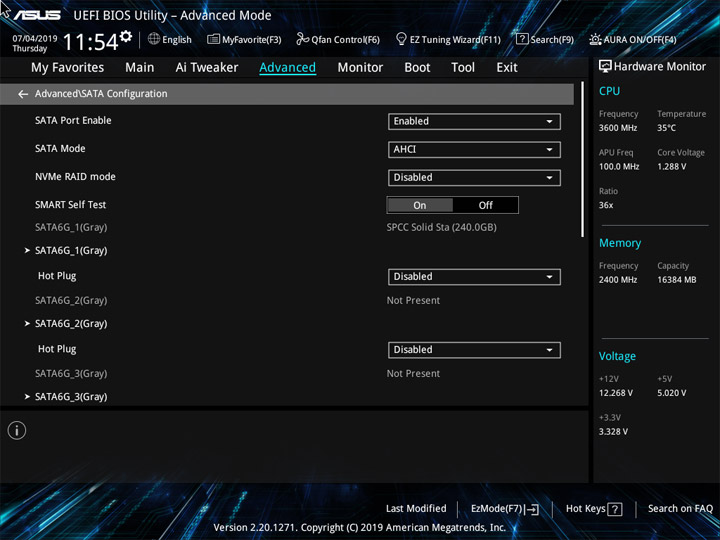
Task: Click the Hot Keys question mark icon
Action: point(614,509)
